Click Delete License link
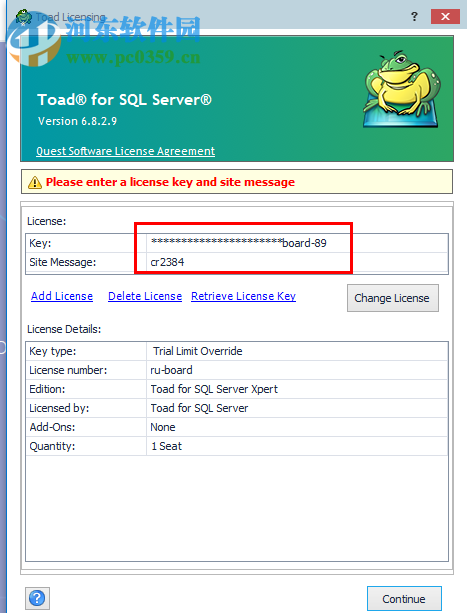 145,296
